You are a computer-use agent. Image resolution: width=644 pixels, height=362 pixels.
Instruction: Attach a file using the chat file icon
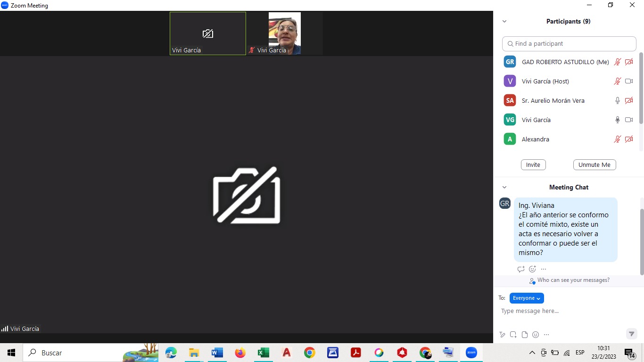pos(525,335)
